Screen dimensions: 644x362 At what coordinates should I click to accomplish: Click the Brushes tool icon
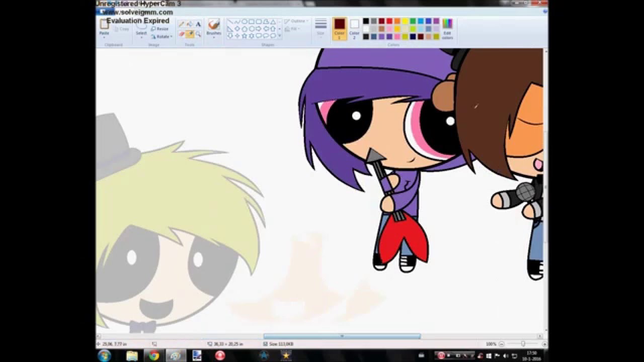point(214,25)
